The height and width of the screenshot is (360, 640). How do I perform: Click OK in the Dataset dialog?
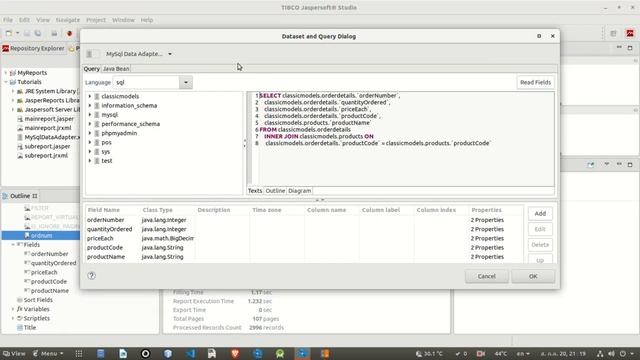(533, 276)
